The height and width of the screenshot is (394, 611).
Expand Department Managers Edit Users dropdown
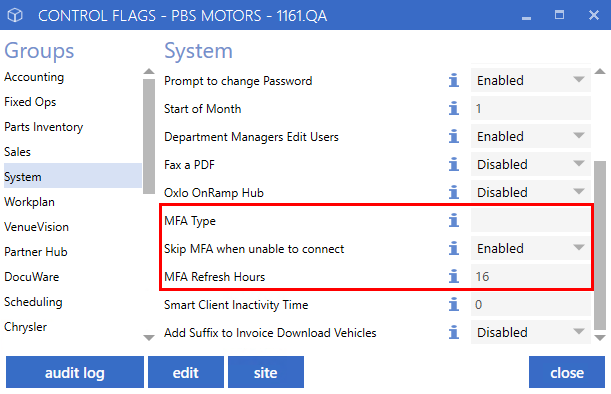[x=531, y=136]
